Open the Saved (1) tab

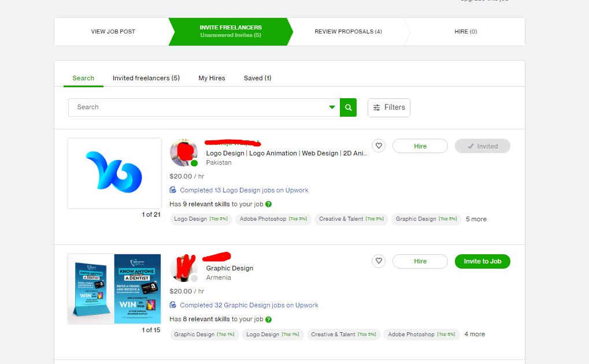tap(257, 78)
